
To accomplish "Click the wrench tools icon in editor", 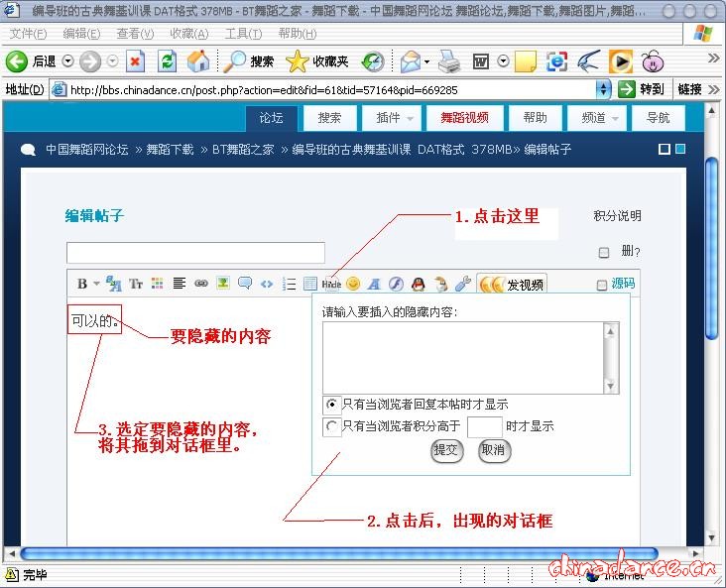I will click(462, 284).
